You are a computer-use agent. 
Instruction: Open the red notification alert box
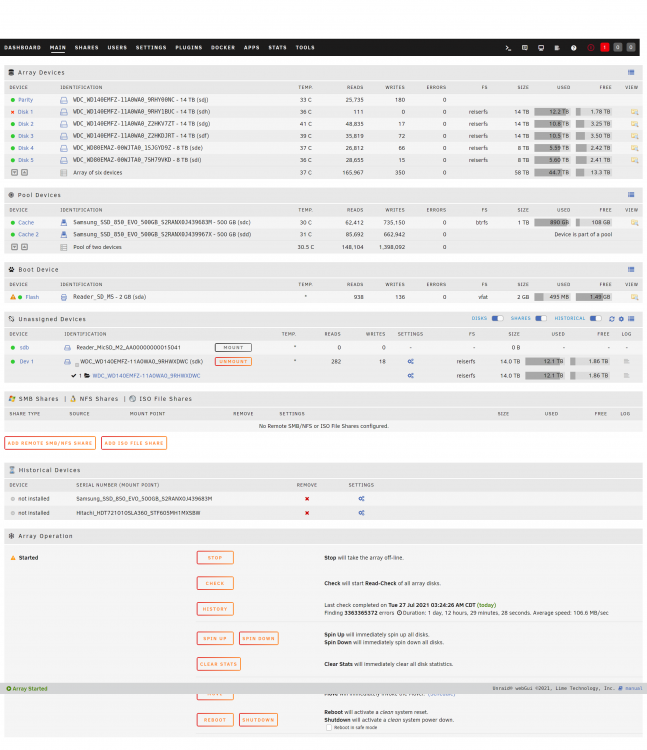click(x=604, y=47)
